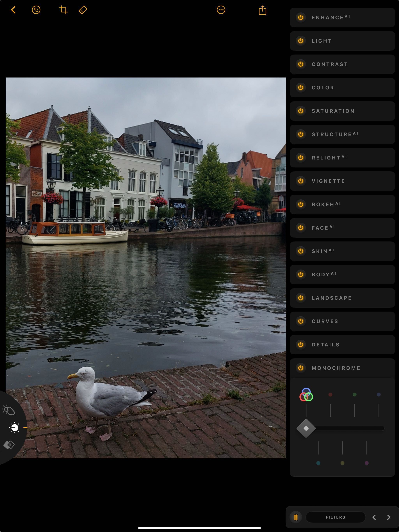Go to previous panel with left chevron
Screen dimensions: 399x532
pyautogui.click(x=374, y=517)
